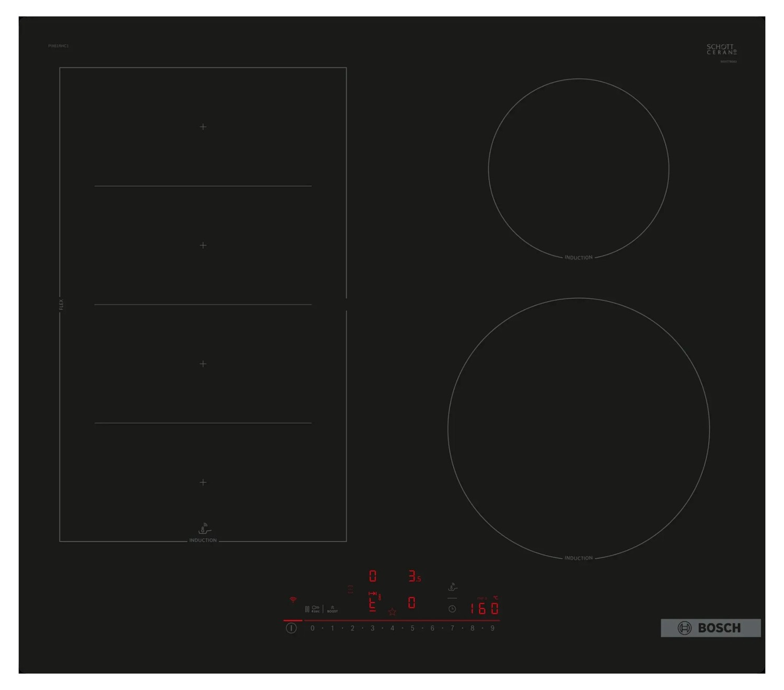Select the front left zone display below arrow

click(373, 605)
